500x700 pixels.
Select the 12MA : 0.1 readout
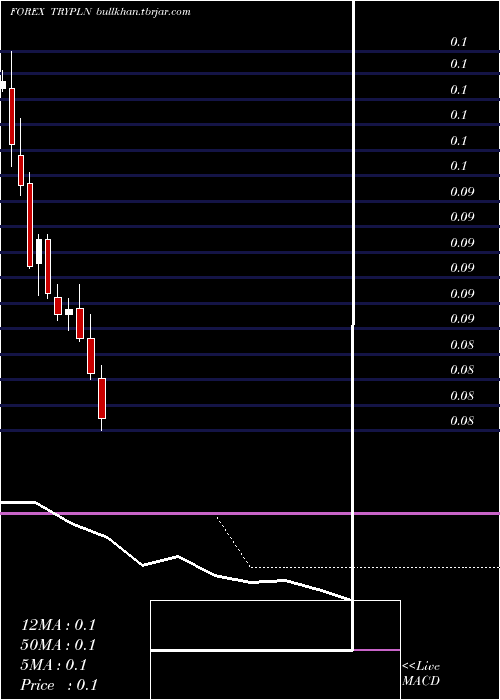coord(58,625)
